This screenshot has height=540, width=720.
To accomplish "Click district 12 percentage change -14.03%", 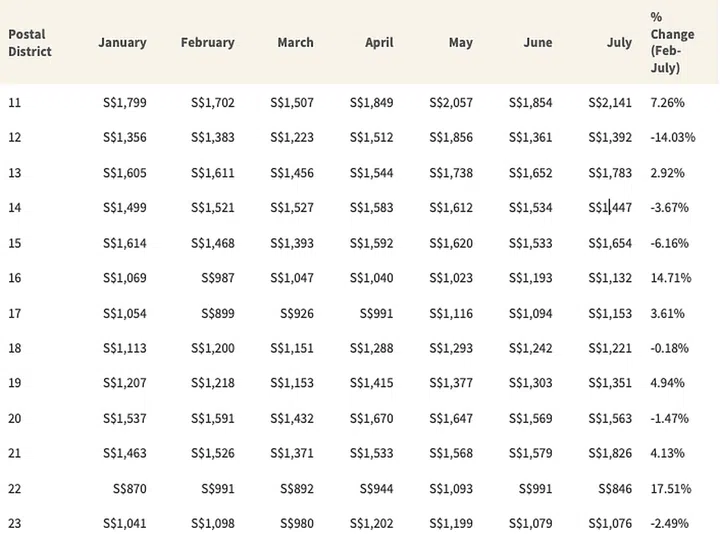I will point(672,138).
